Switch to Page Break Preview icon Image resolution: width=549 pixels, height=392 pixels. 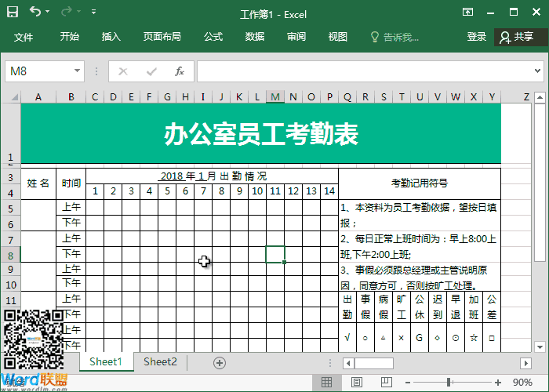pos(386,383)
